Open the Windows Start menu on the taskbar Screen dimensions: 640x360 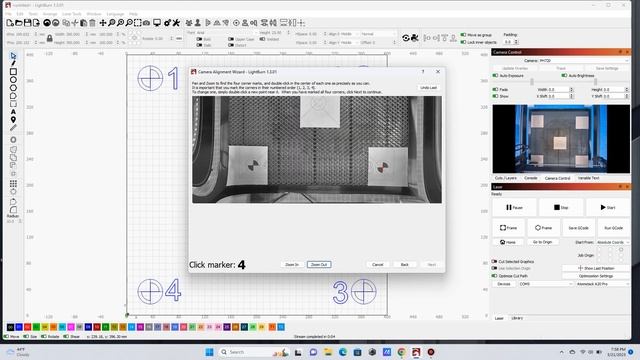click(209, 352)
